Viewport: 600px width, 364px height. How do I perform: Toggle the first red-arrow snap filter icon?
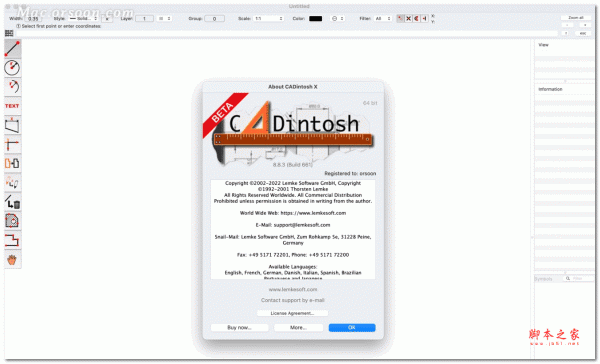coord(400,18)
